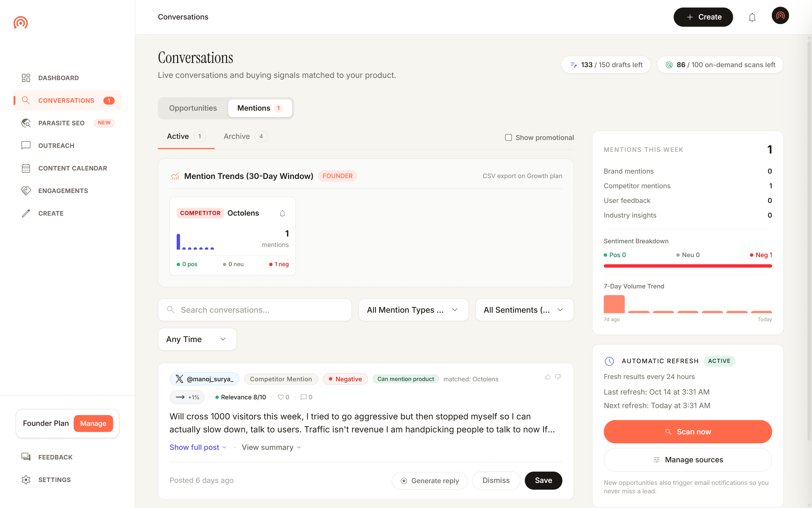
Task: Click the Create pencil icon in the sidebar
Action: (26, 213)
